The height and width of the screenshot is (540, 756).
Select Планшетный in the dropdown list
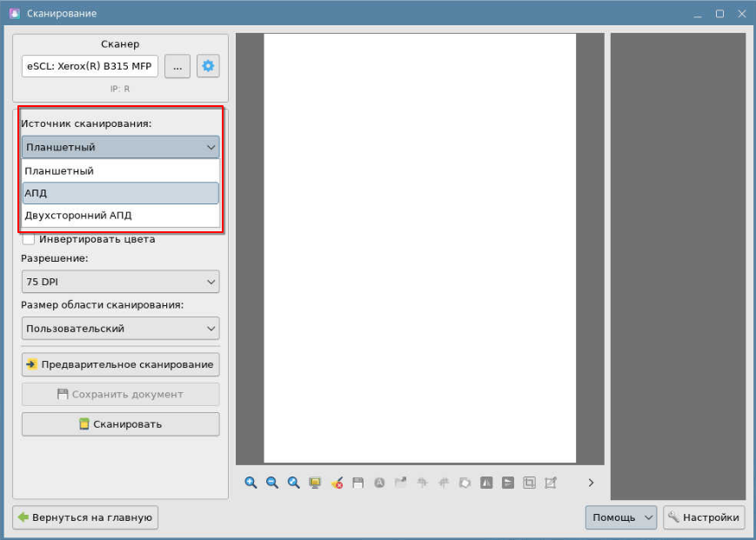(x=120, y=171)
